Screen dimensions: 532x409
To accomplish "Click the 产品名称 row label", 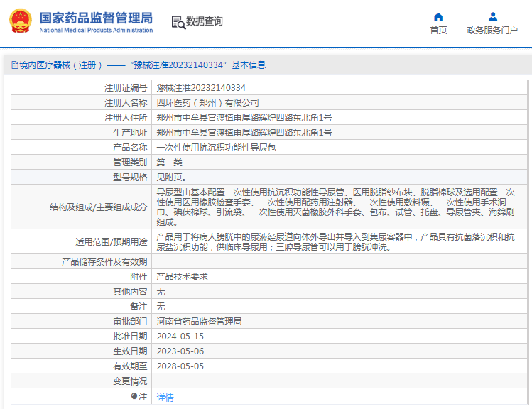I will point(130,148).
